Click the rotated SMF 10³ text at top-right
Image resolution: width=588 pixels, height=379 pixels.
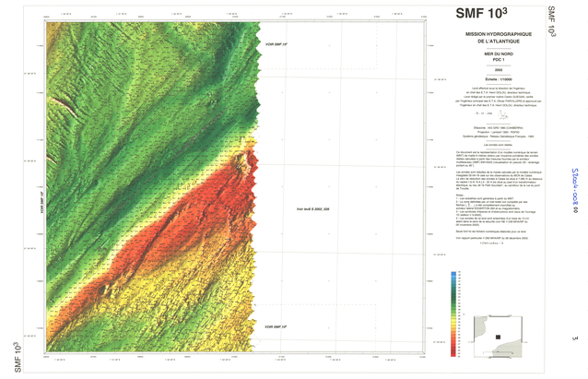click(551, 20)
